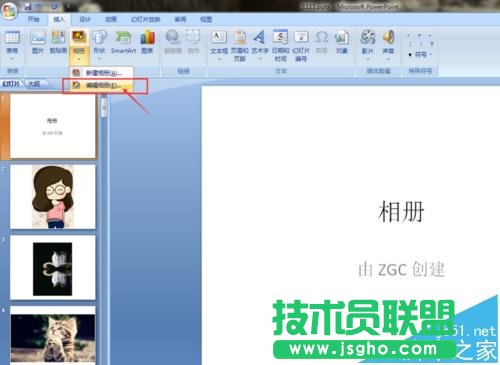500x365 pixels.
Task: Select the 幻灯片 slides pane tab
Action: (11, 84)
